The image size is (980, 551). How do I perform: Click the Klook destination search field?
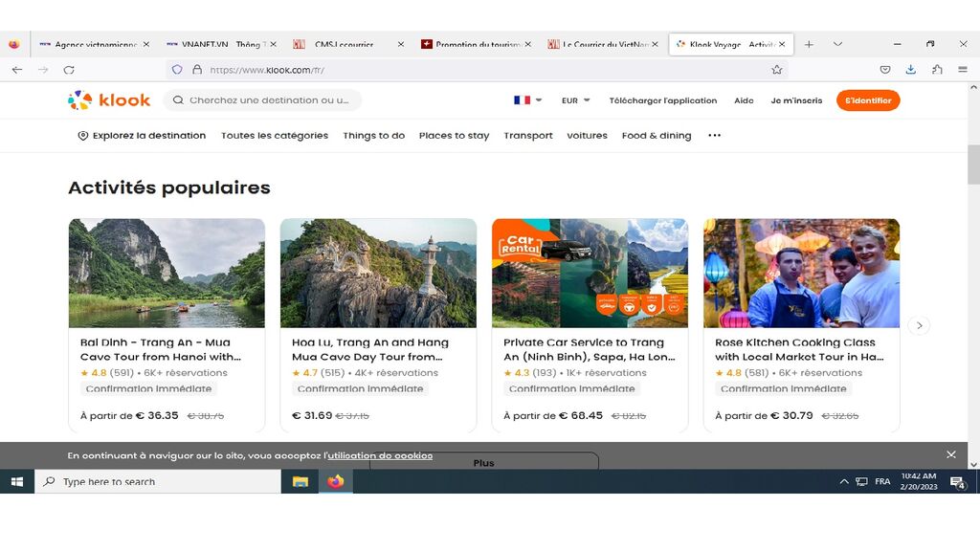[x=268, y=100]
